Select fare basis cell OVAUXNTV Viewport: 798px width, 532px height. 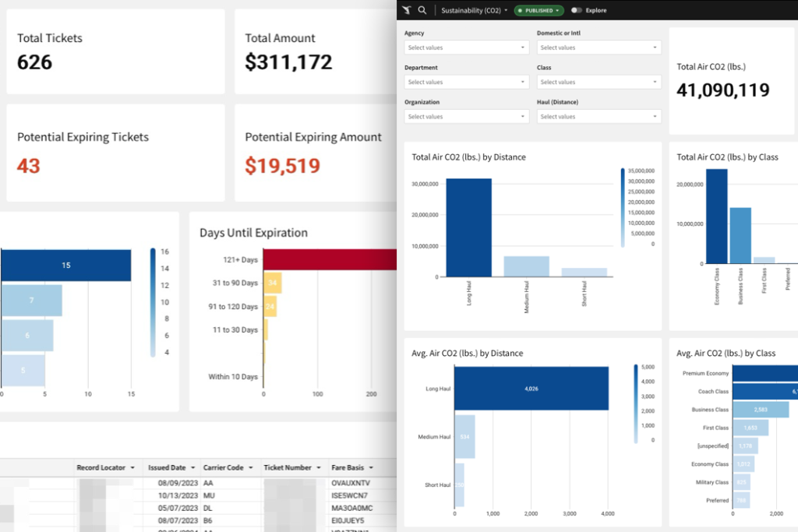pyautogui.click(x=351, y=483)
